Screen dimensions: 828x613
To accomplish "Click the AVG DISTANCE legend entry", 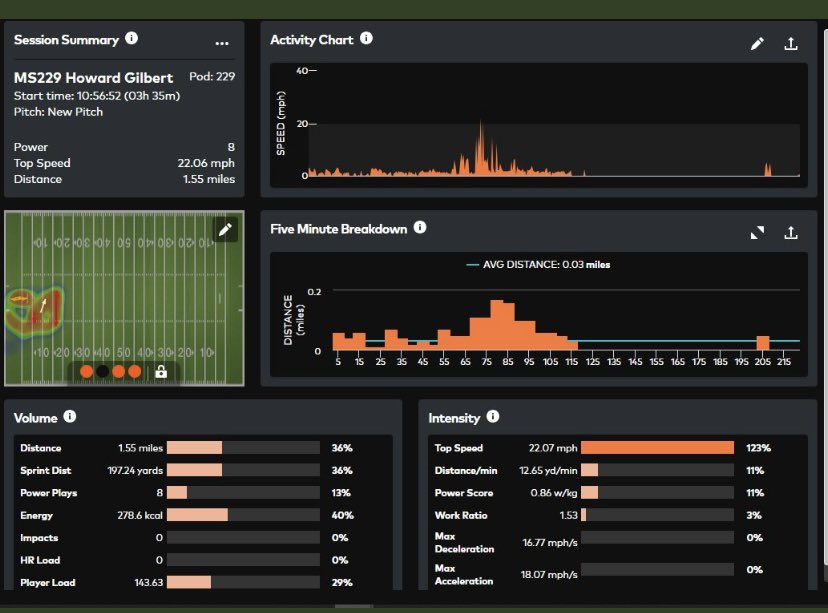I will point(539,265).
